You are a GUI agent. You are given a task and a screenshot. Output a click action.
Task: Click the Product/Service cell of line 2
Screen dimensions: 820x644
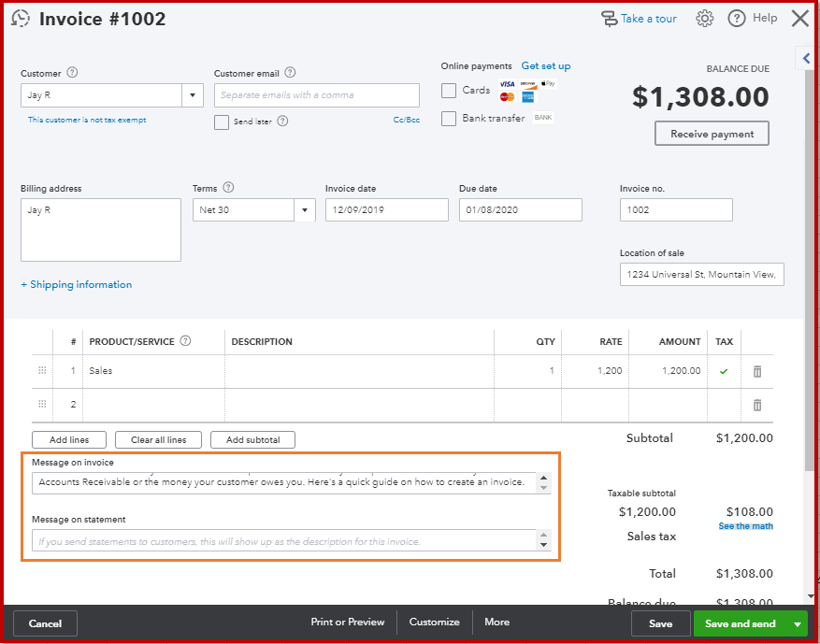pos(153,405)
